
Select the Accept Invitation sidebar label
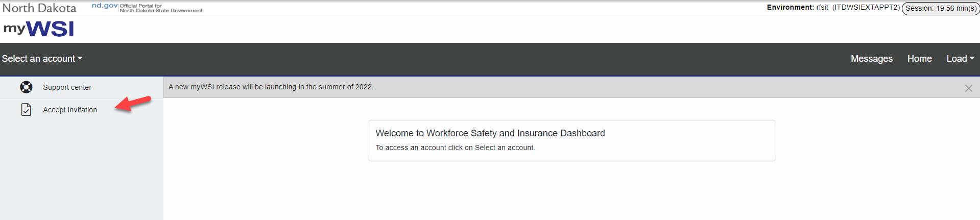pos(70,110)
